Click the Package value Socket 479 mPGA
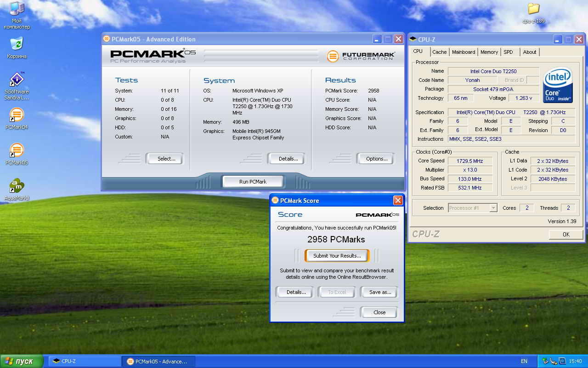This screenshot has height=368, width=588. (493, 89)
